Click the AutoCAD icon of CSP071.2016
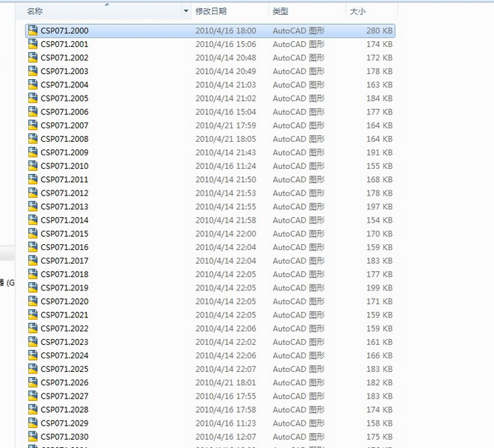The height and width of the screenshot is (448, 494). coord(33,247)
